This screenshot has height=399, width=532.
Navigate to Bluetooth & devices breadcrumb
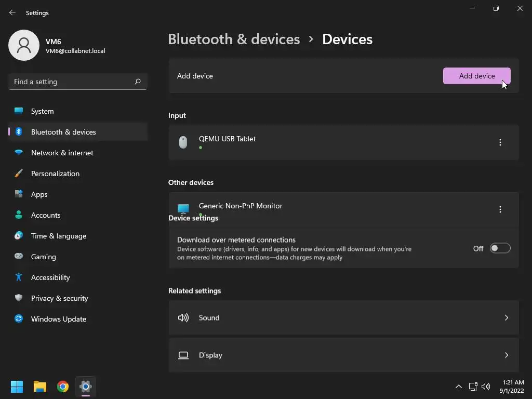[x=234, y=39]
